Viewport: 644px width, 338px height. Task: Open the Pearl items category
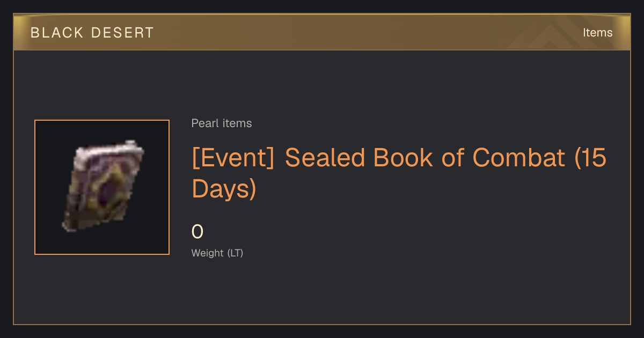tap(222, 123)
